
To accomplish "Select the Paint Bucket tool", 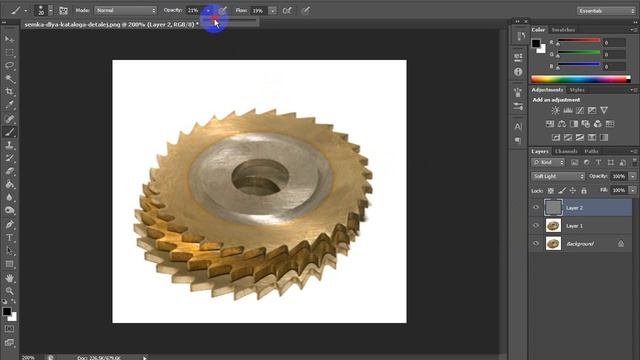I will (x=9, y=184).
